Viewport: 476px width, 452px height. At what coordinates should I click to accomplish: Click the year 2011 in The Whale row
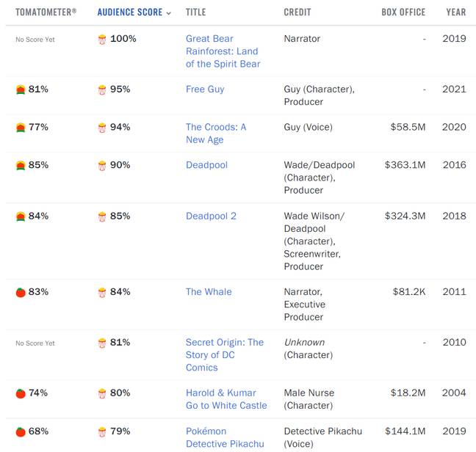pyautogui.click(x=455, y=291)
